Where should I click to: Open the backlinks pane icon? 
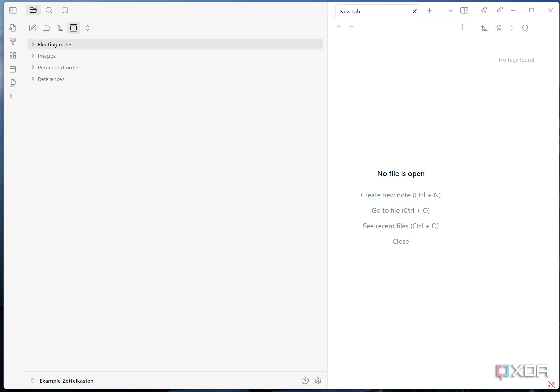tap(484, 10)
